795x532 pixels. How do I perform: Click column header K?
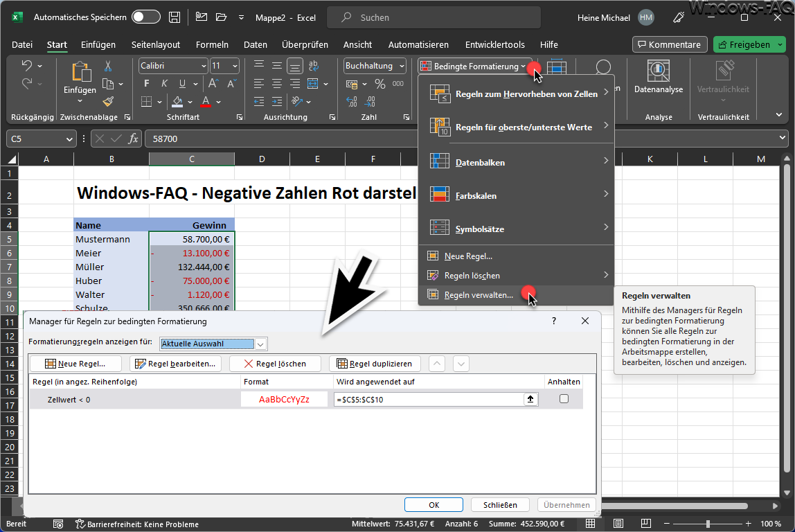650,159
